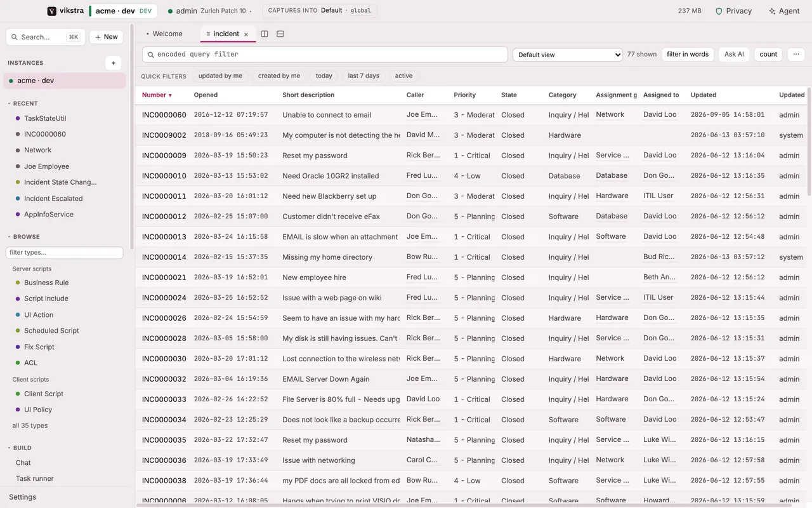The image size is (812, 508).
Task: Collapse the Recent section
Action: (x=23, y=104)
